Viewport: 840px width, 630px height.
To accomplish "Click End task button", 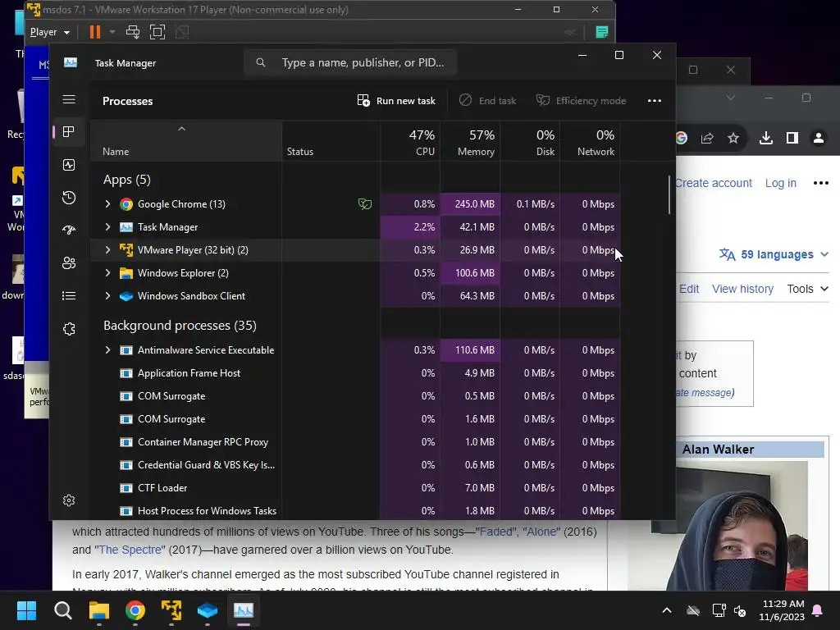I will tap(488, 101).
